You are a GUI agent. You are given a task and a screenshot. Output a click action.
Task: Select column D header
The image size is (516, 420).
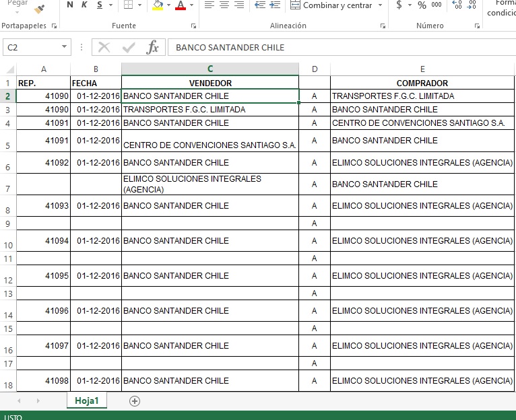(315, 69)
